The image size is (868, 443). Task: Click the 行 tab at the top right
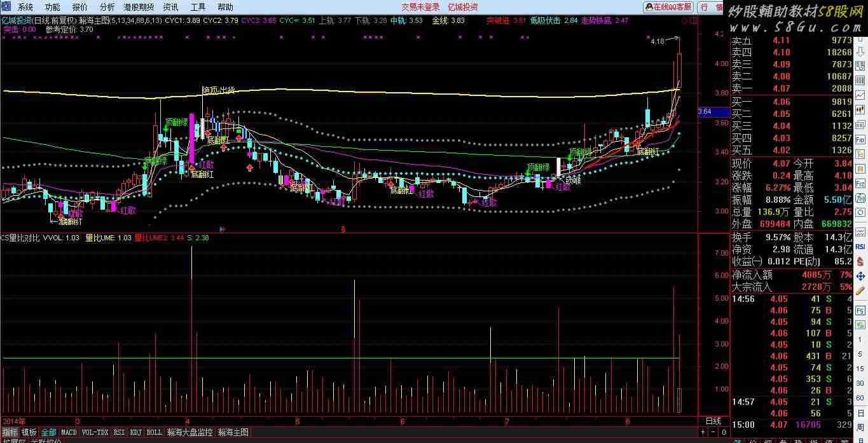[x=704, y=7]
